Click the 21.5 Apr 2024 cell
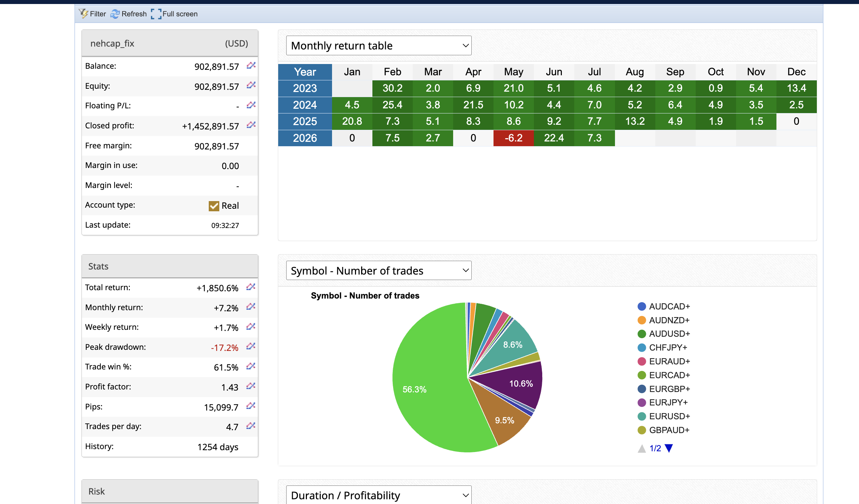This screenshot has height=504, width=859. [473, 105]
